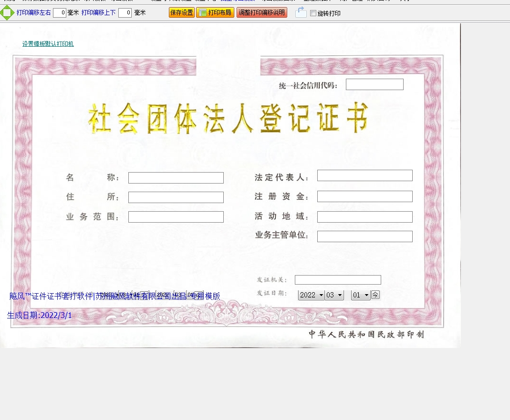Click the 设置模板默认打印机 link

[48, 44]
